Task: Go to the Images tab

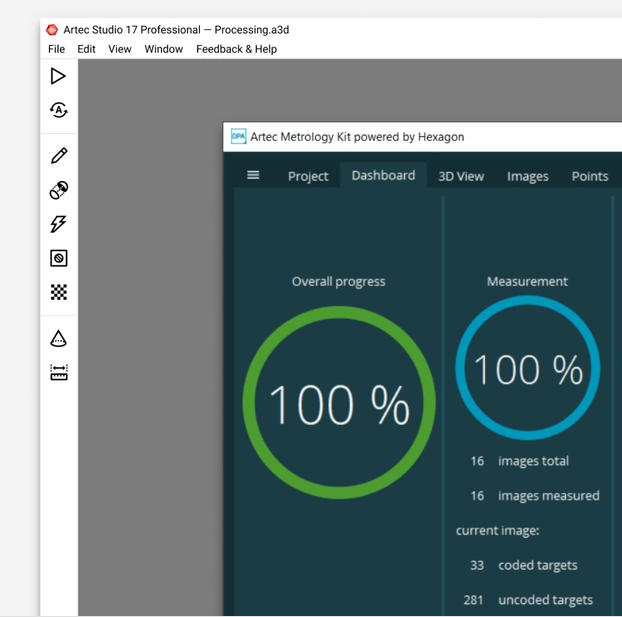Action: [x=527, y=176]
